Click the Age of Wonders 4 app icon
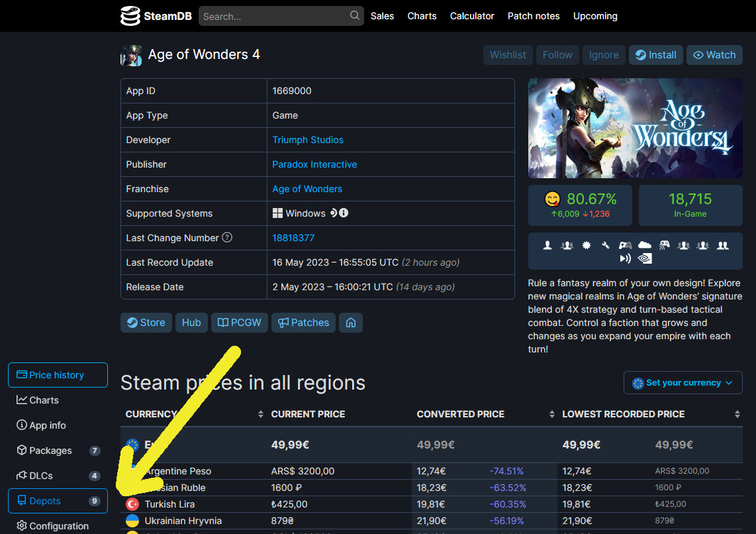756x534 pixels. [130, 56]
